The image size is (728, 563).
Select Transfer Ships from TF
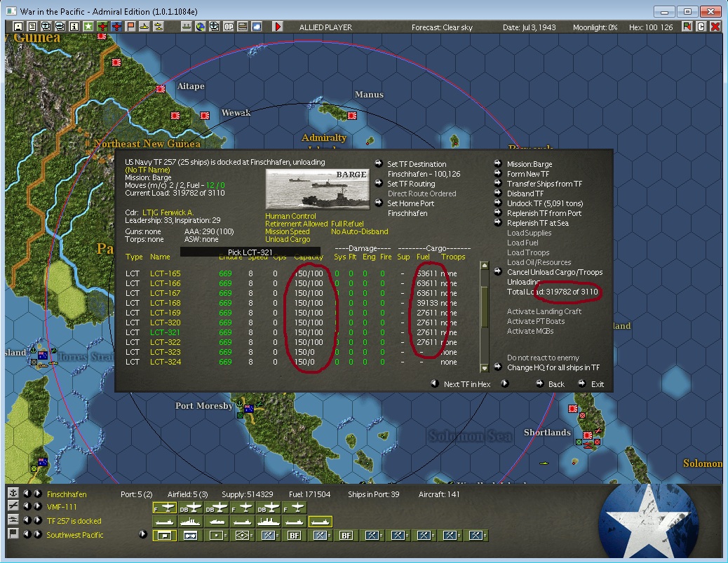click(544, 184)
